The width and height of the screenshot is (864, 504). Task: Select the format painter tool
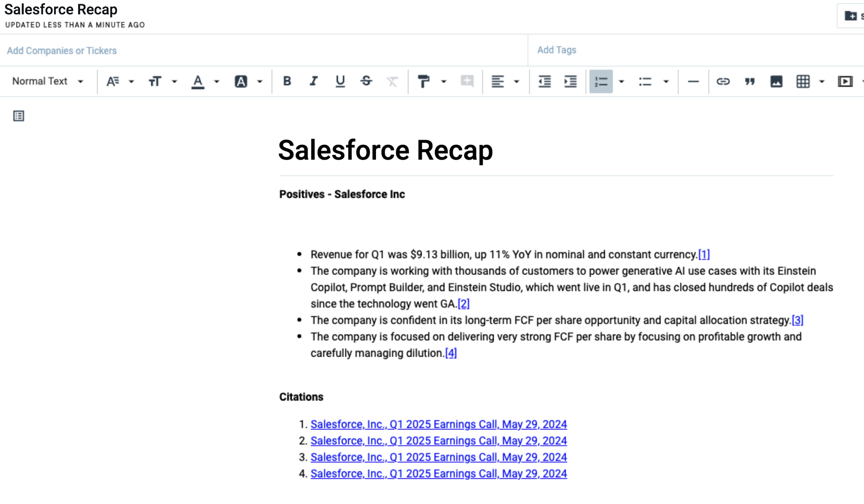tap(424, 82)
